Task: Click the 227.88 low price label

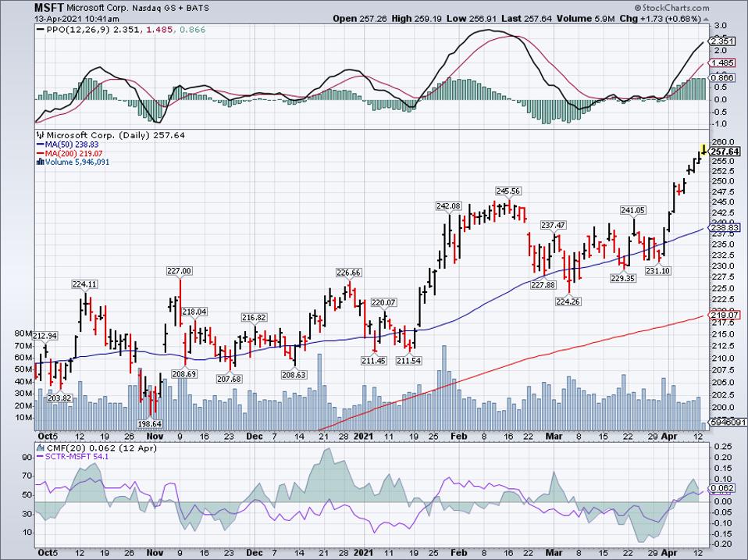Action: [543, 285]
